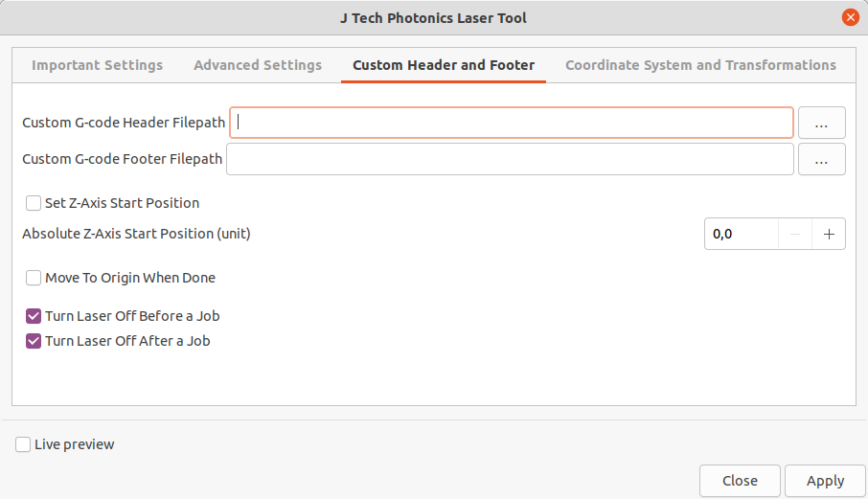Browse for the G-code footer file

pos(821,159)
